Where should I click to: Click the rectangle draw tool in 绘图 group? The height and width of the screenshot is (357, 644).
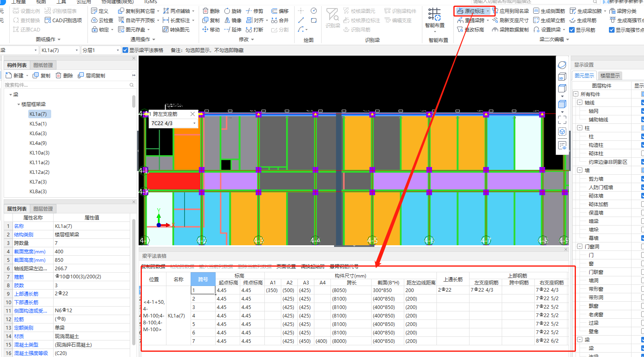coord(314,20)
